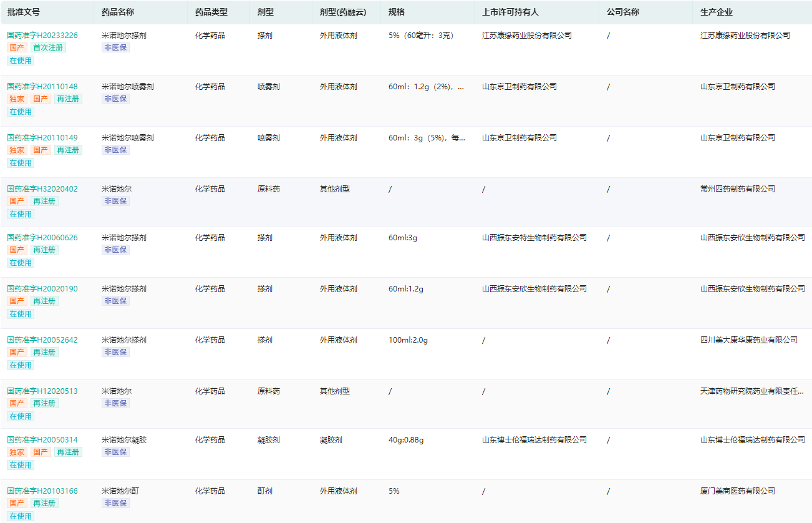
Task: Click the specification 60ml:1.2g
Action: tap(406, 289)
